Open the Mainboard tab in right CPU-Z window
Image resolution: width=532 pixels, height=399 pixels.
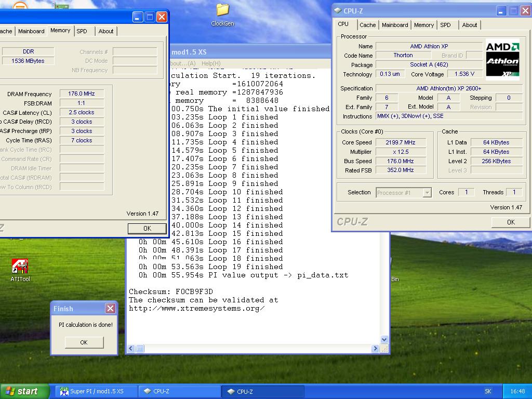point(395,25)
